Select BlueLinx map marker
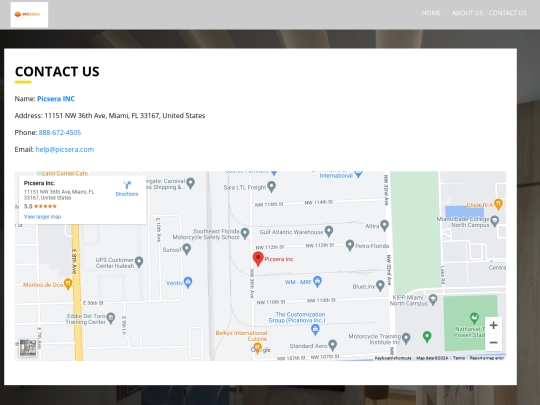The width and height of the screenshot is (540, 405). (380, 286)
